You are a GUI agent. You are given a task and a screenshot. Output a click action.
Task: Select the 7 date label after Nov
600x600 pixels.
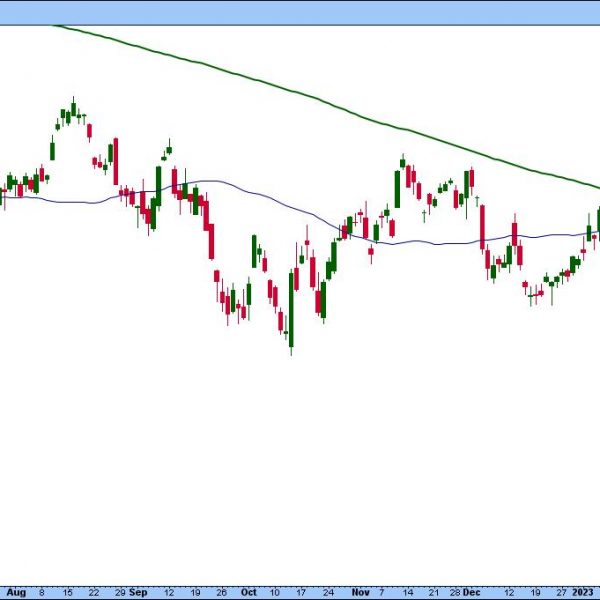[x=381, y=592]
